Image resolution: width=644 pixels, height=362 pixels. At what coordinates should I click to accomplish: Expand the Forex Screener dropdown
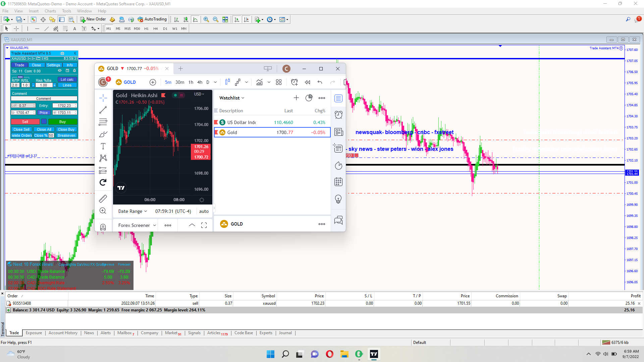[x=137, y=225]
